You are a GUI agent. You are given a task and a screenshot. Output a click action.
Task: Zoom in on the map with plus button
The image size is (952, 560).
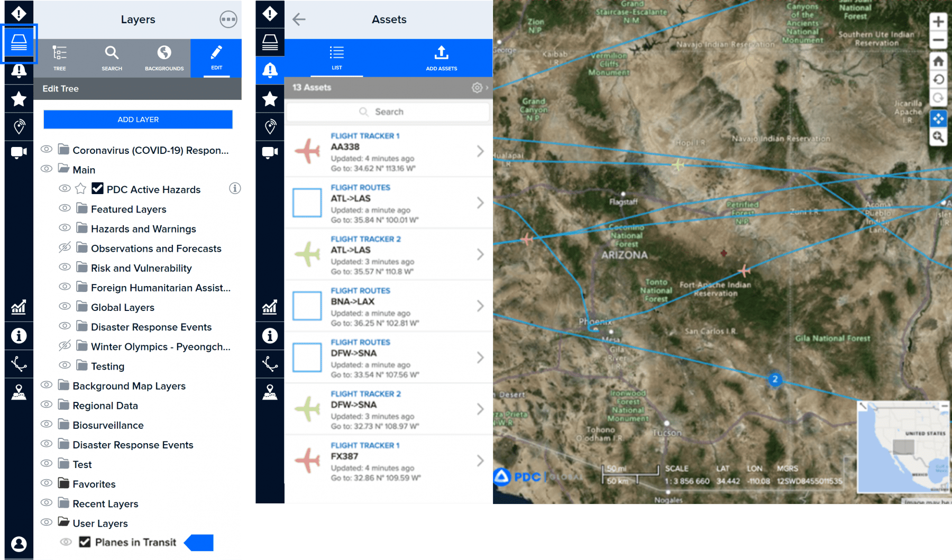938,22
